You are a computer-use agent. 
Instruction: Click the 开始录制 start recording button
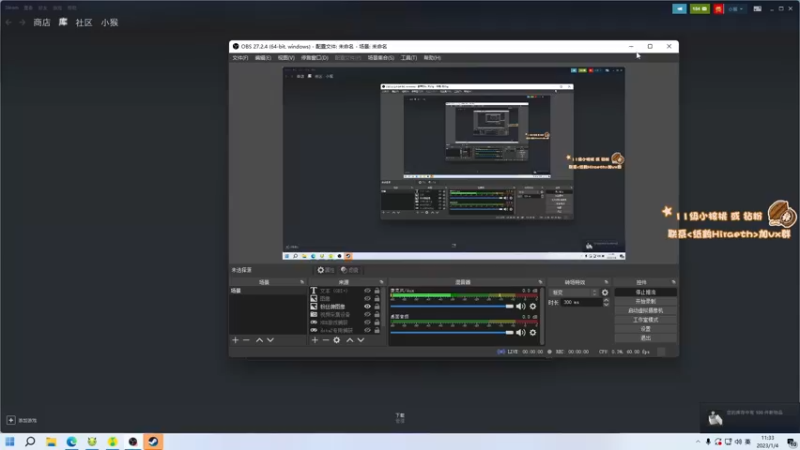tap(645, 302)
